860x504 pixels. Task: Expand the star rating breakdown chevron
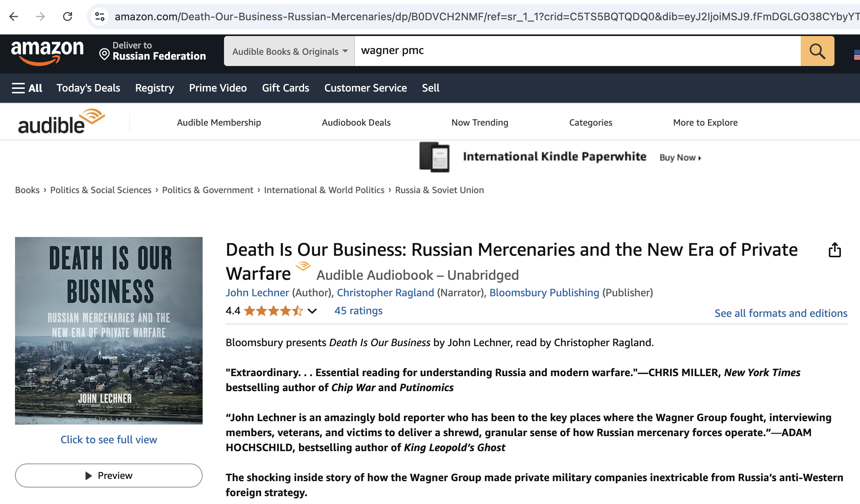pyautogui.click(x=312, y=311)
